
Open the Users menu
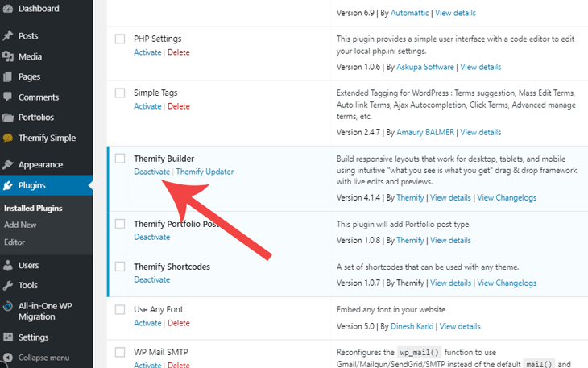(x=28, y=265)
